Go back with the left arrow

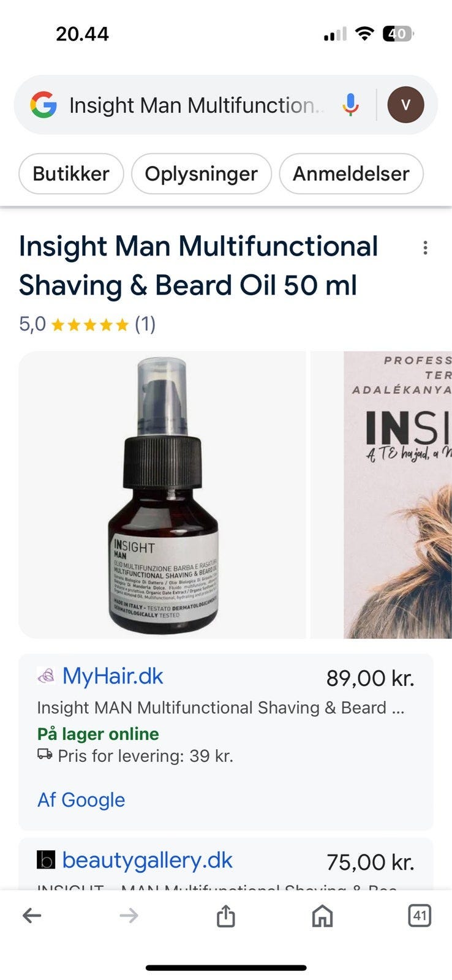(32, 916)
